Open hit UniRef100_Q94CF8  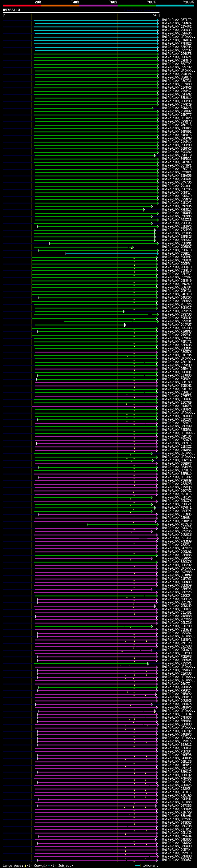[176, 54]
